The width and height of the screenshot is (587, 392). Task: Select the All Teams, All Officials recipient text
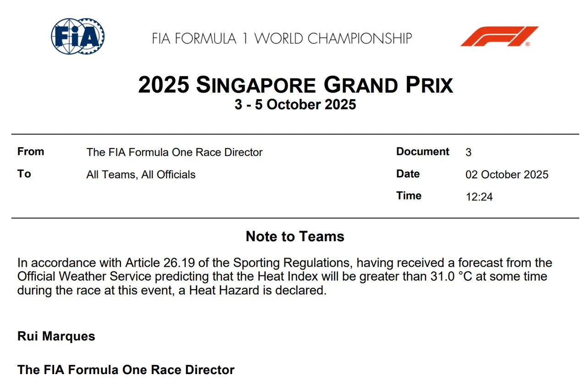pos(141,175)
